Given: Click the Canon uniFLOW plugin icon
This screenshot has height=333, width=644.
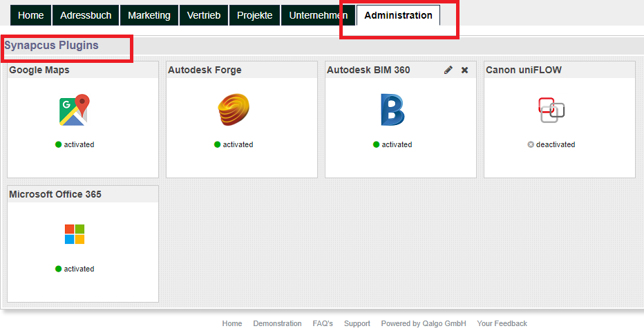Looking at the screenshot, I should tap(551, 109).
